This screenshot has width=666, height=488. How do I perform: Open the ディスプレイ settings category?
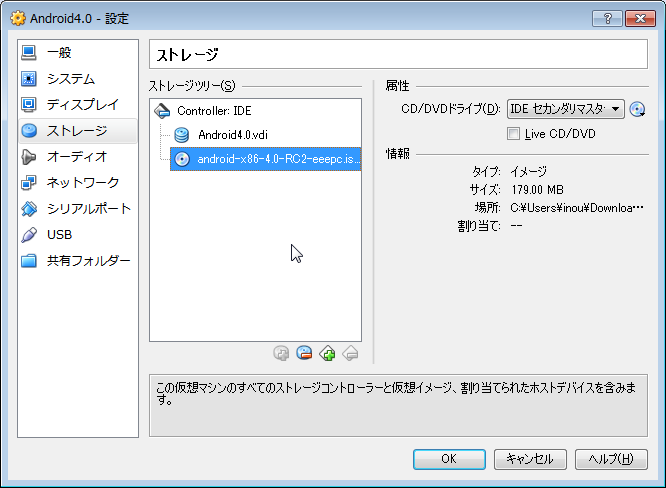point(78,104)
